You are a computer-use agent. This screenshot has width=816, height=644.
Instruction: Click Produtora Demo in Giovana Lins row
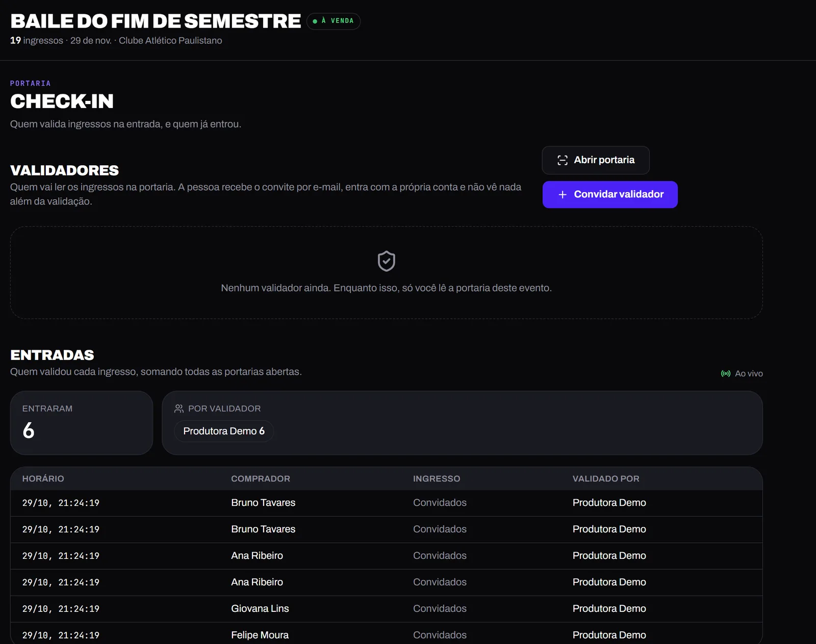click(x=609, y=608)
